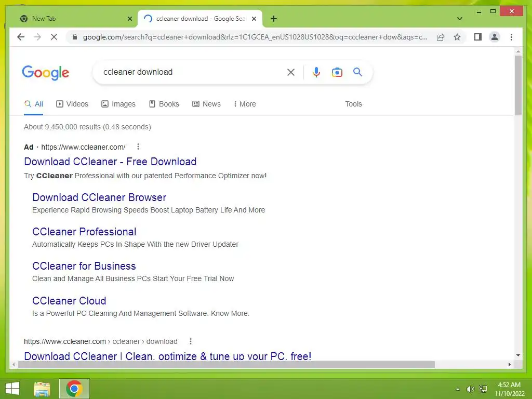
Task: Expand the More search categories
Action: coord(245,104)
